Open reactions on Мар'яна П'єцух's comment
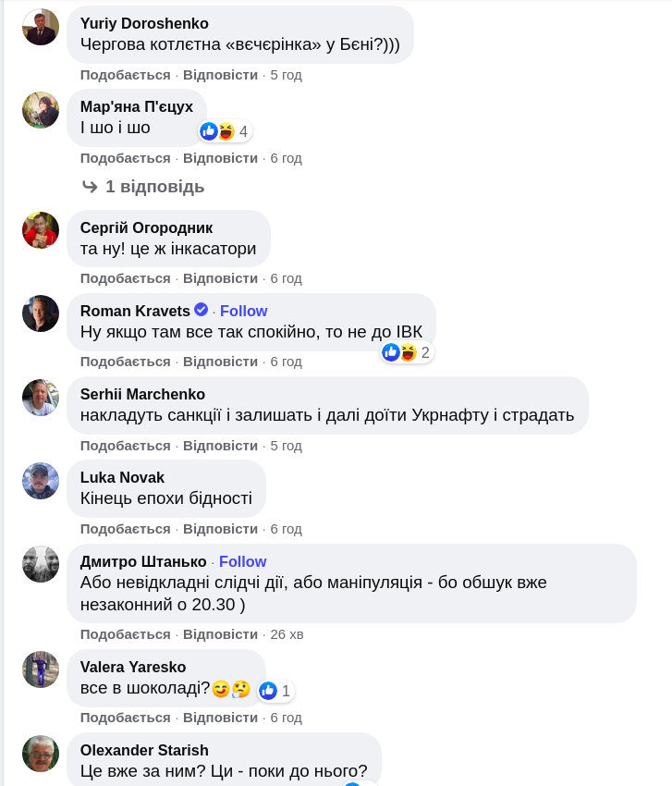 pos(225,131)
